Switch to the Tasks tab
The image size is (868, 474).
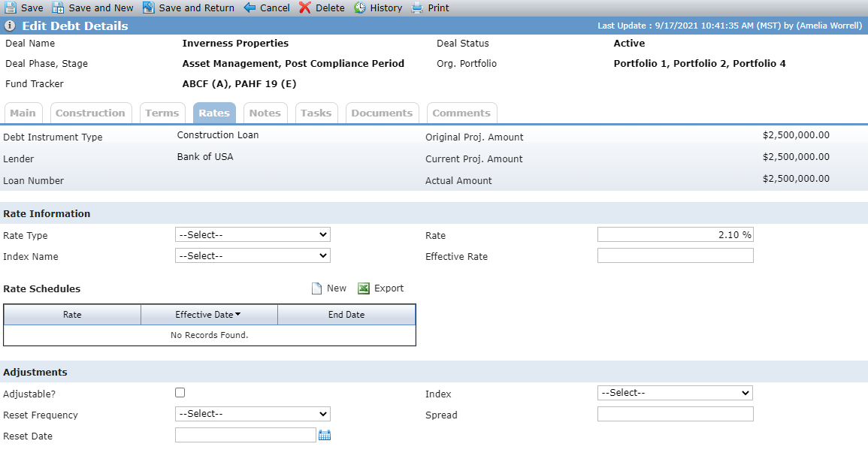point(316,113)
